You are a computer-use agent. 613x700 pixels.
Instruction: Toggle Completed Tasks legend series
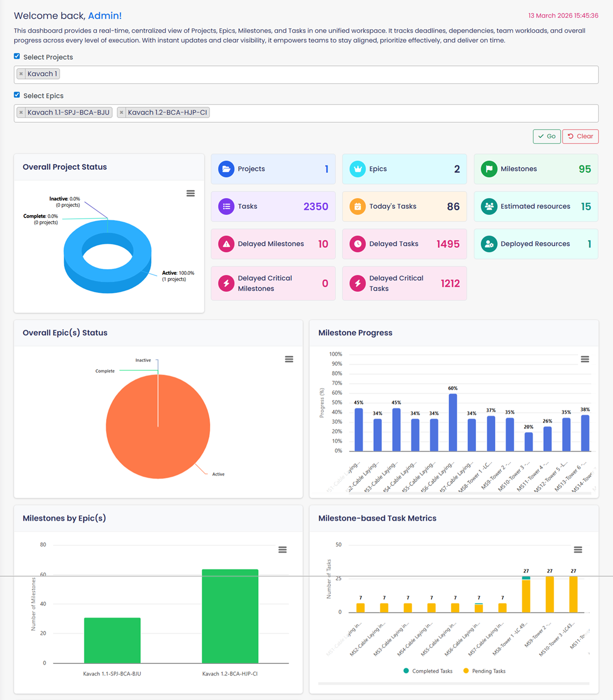(x=428, y=671)
